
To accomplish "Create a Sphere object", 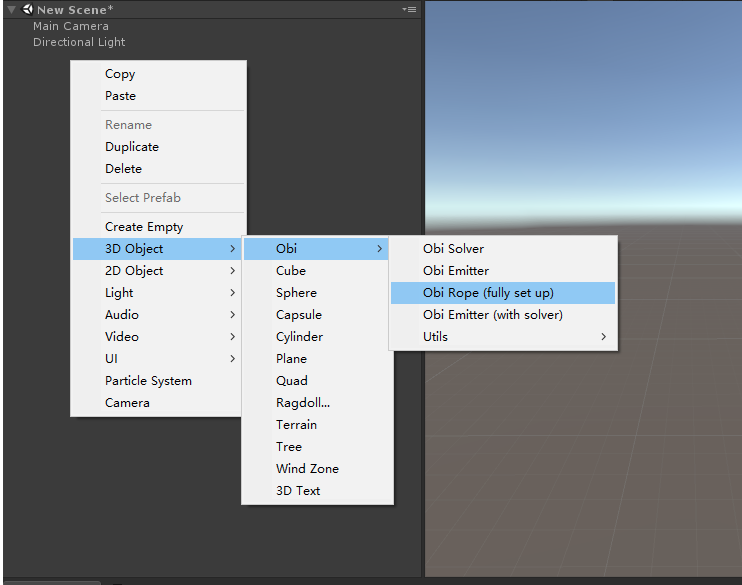I will click(x=316, y=292).
